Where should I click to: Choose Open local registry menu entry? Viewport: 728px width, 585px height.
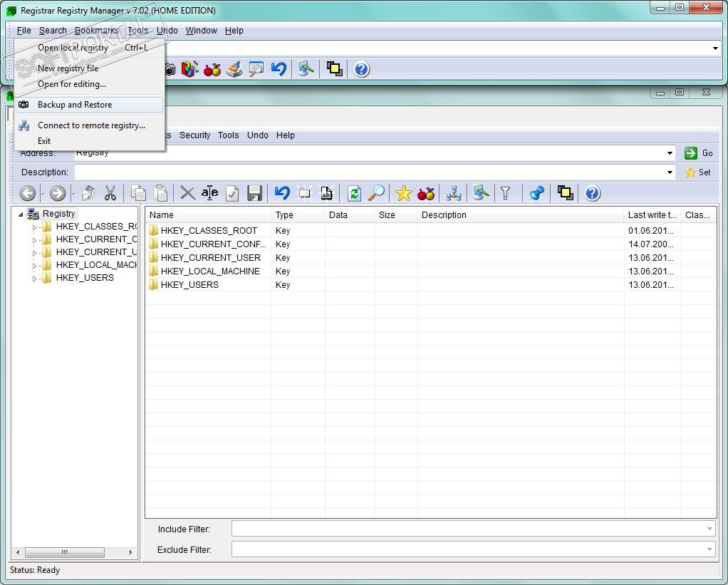click(89, 47)
